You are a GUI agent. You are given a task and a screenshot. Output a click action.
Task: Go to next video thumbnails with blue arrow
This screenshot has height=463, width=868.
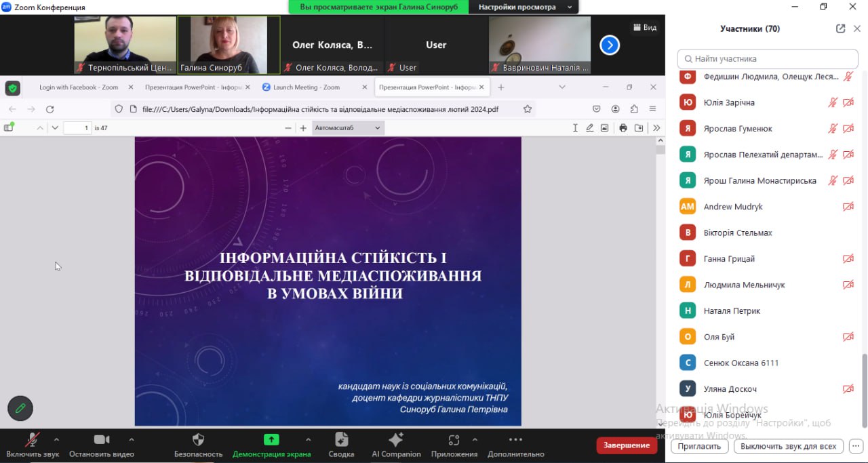click(610, 45)
